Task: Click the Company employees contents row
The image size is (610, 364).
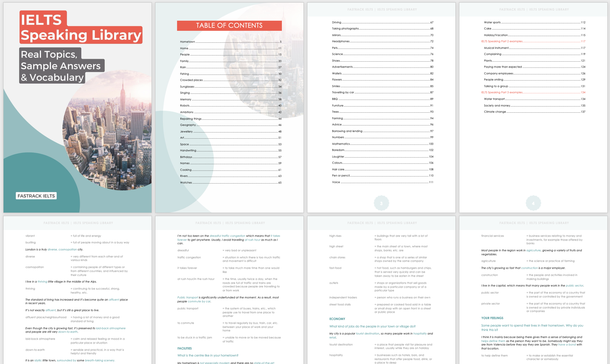Action: pyautogui.click(x=534, y=73)
